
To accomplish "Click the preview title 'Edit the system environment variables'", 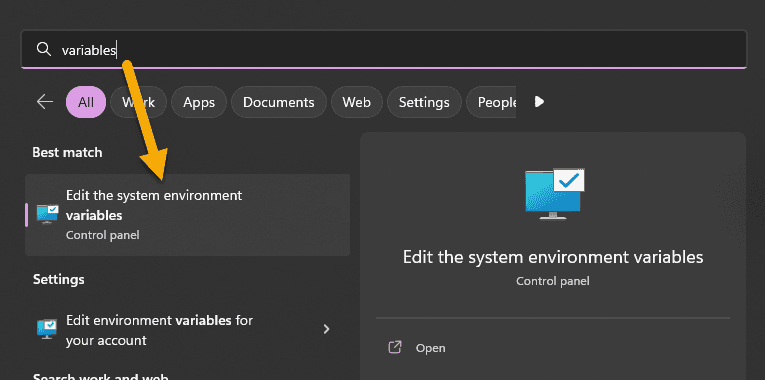I will point(553,257).
